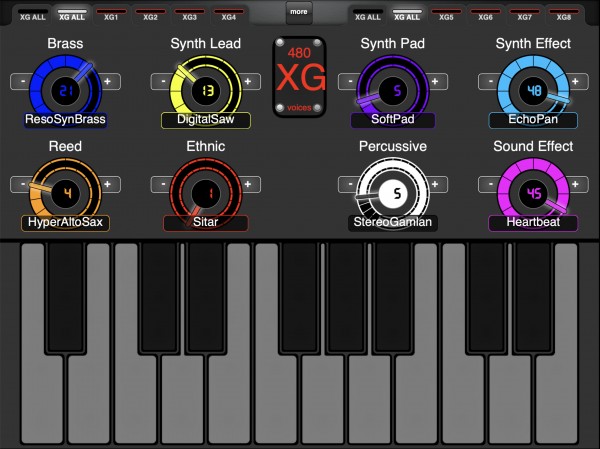
Task: Open the more button at top
Action: [299, 13]
